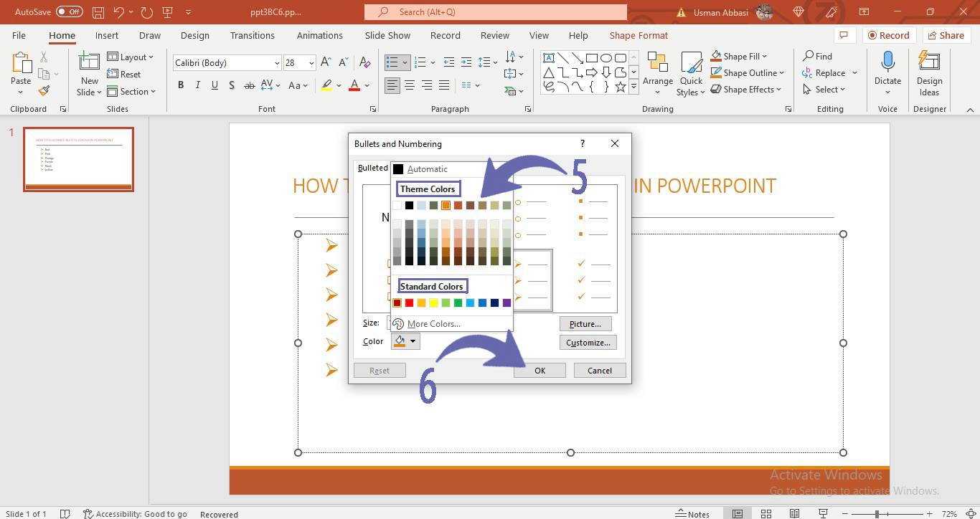980x519 pixels.
Task: Open the Shape Outline dropdown
Action: (x=747, y=72)
